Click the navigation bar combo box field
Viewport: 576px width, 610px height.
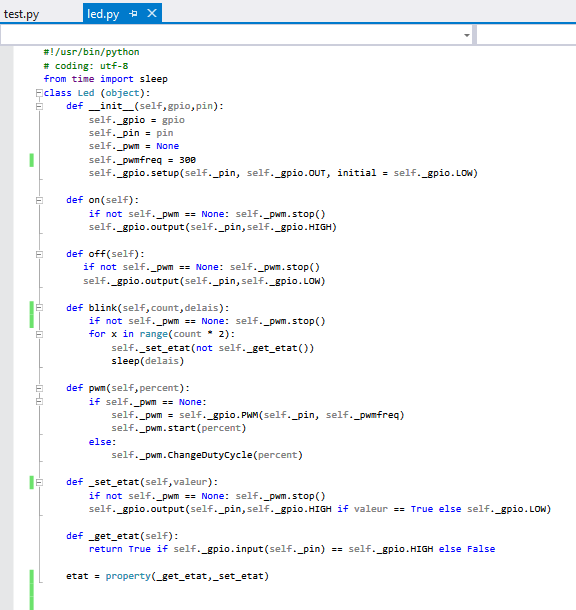pyautogui.click(x=236, y=35)
